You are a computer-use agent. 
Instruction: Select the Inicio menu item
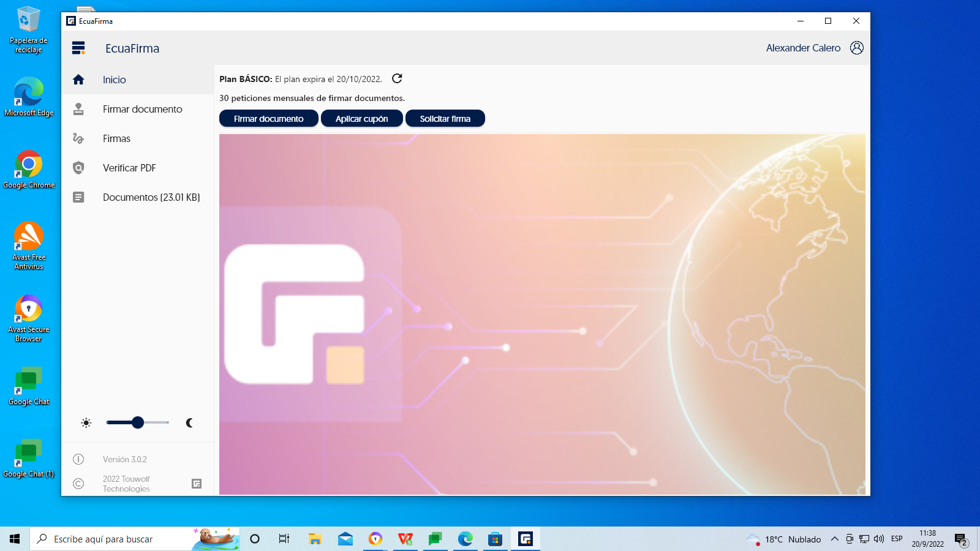tap(138, 80)
